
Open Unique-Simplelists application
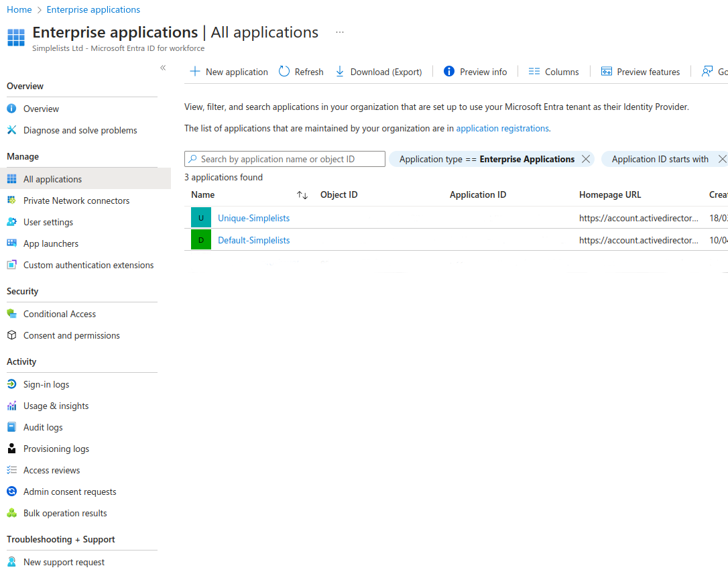[x=253, y=218]
